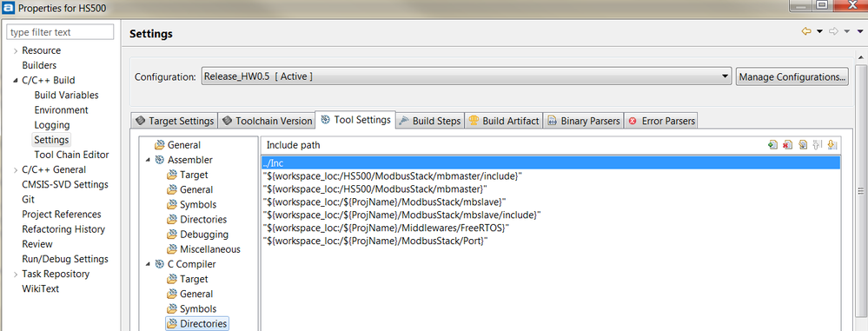Viewport: 868px width, 331px height.
Task: Collapse the C Compiler tool node
Action: [x=148, y=265]
